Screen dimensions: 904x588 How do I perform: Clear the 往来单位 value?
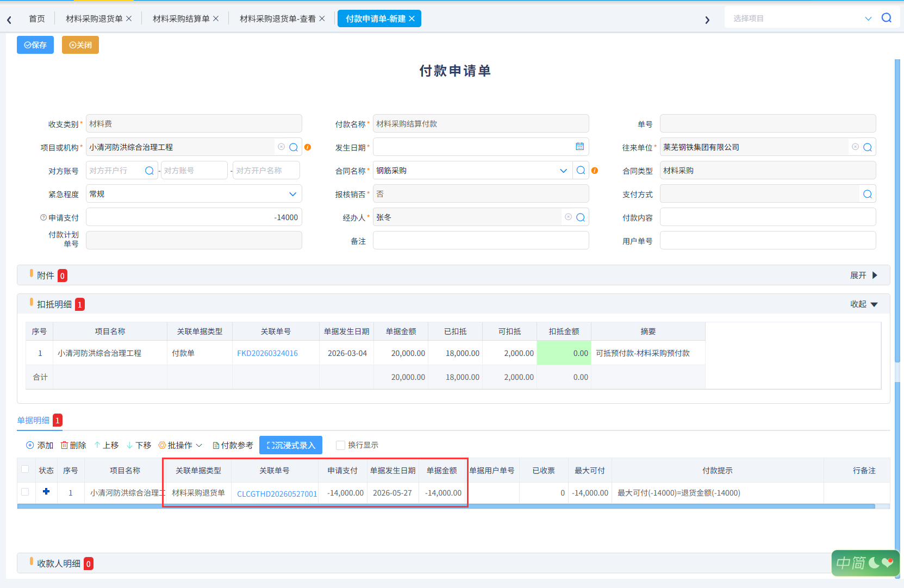click(x=855, y=147)
